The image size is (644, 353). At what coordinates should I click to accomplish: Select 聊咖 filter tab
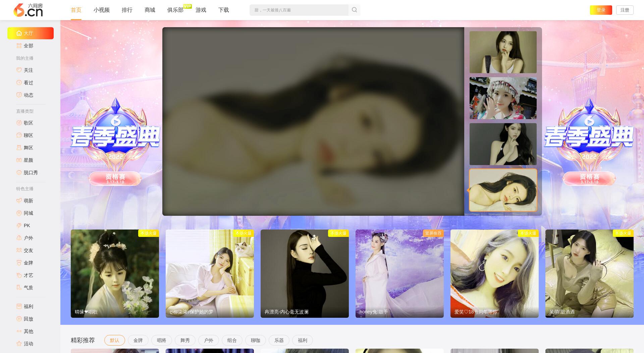(x=256, y=340)
